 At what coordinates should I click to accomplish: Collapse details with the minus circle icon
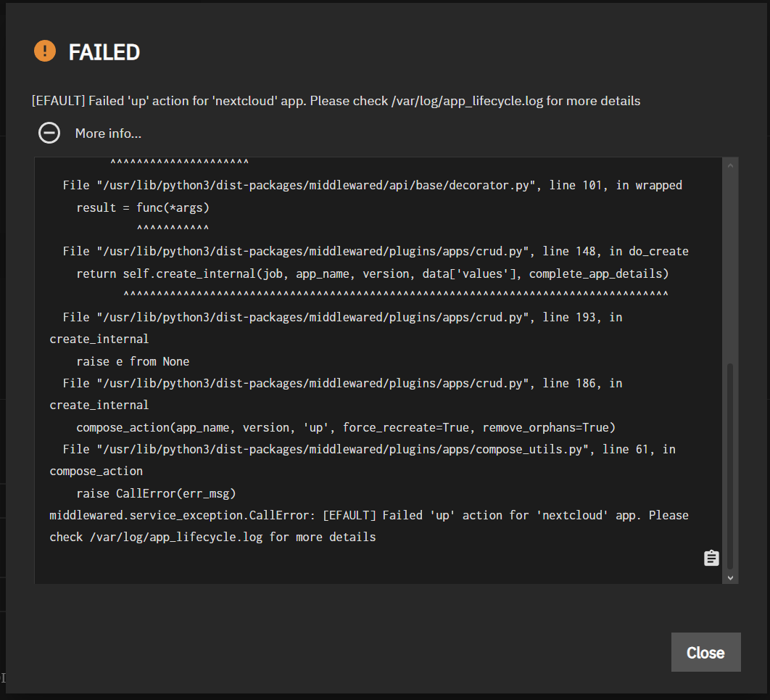click(49, 133)
